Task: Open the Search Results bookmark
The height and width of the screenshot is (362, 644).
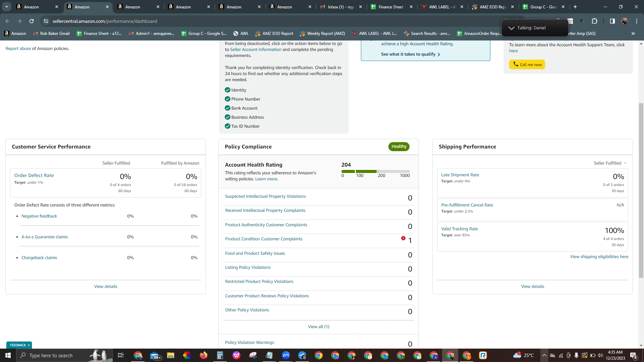Action: (x=427, y=34)
